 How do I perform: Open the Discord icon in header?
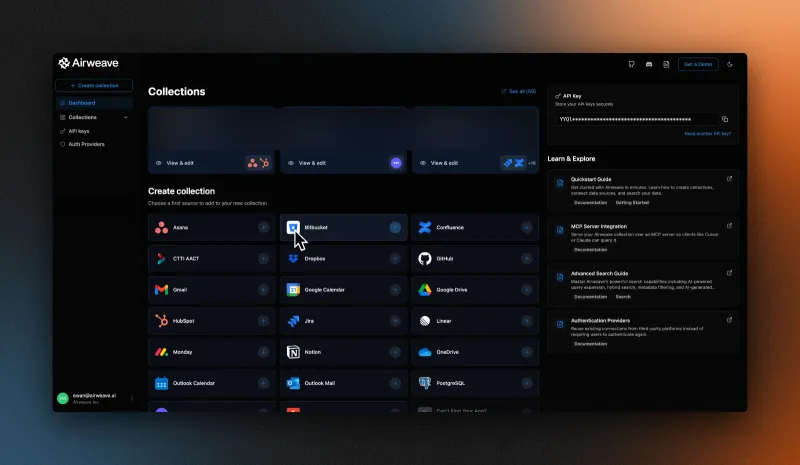(x=648, y=64)
